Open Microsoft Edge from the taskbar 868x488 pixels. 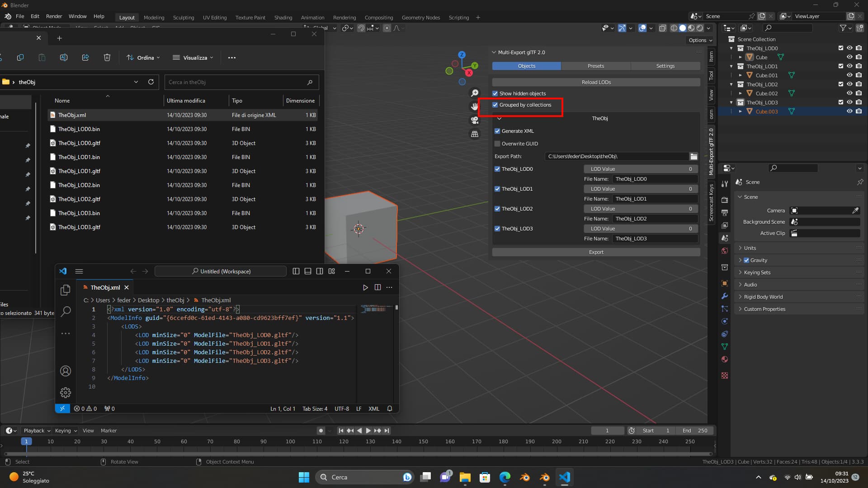[505, 477]
